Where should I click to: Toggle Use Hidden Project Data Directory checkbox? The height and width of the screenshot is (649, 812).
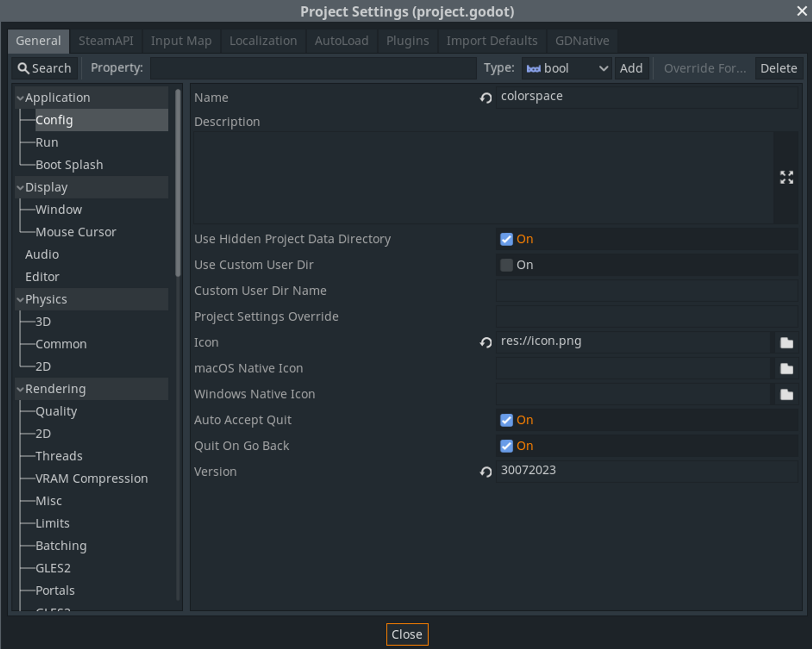(506, 239)
